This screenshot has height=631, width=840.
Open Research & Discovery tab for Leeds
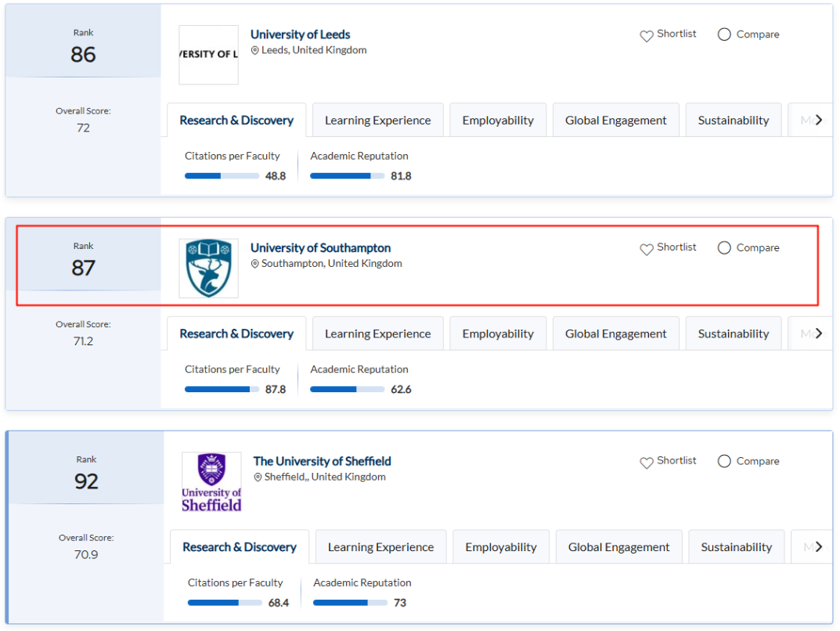pyautogui.click(x=236, y=120)
